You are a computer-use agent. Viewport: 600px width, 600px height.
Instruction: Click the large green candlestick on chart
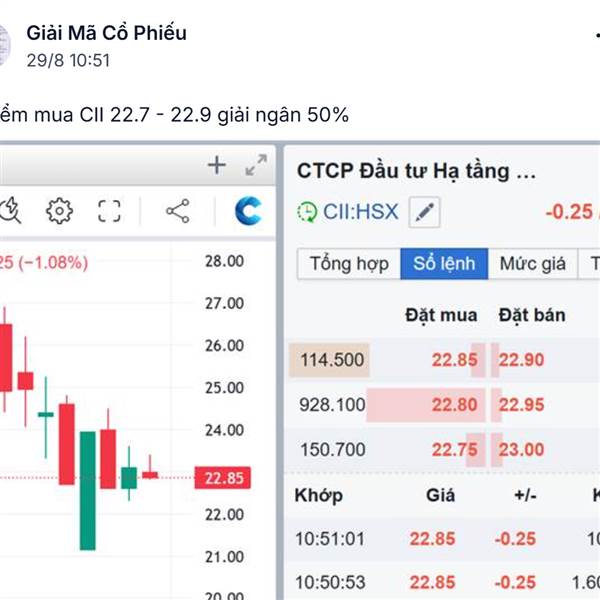click(88, 490)
